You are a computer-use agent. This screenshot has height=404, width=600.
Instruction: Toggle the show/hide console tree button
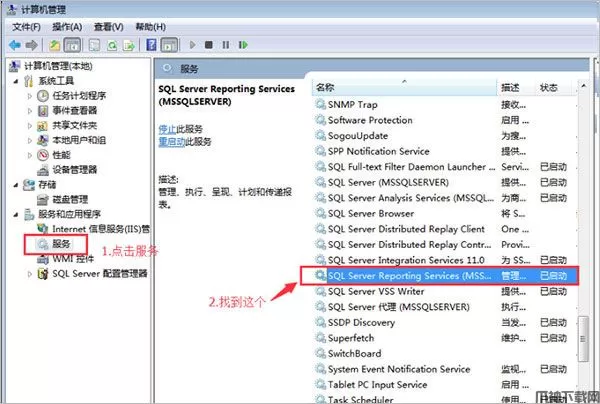pyautogui.click(x=72, y=45)
